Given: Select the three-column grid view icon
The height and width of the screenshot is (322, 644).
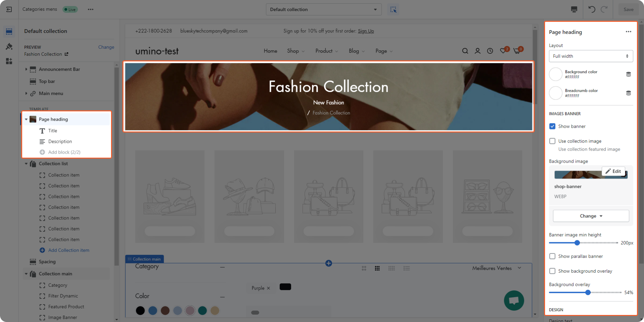Looking at the screenshot, I should 377,268.
